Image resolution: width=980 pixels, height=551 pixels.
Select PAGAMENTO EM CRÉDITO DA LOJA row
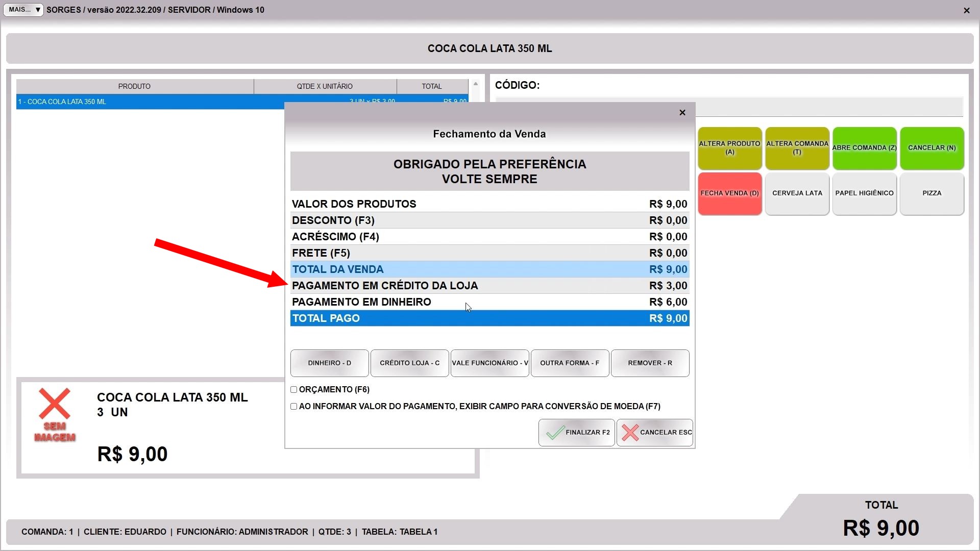pyautogui.click(x=490, y=286)
